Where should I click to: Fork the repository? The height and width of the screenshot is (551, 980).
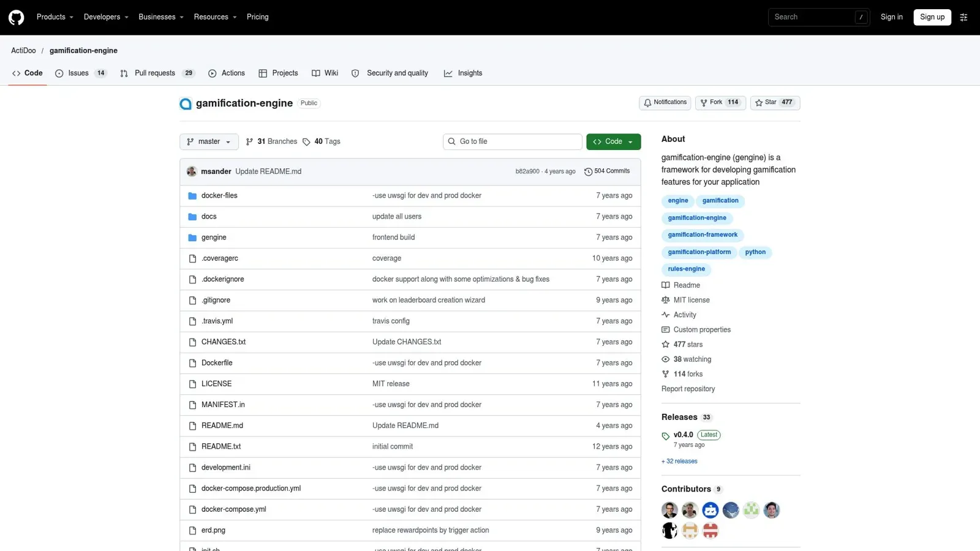coord(720,103)
